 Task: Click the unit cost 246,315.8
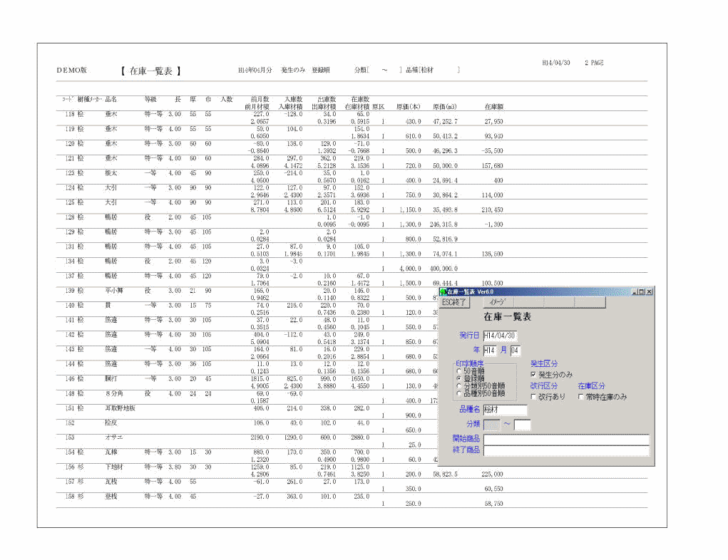[x=444, y=224]
